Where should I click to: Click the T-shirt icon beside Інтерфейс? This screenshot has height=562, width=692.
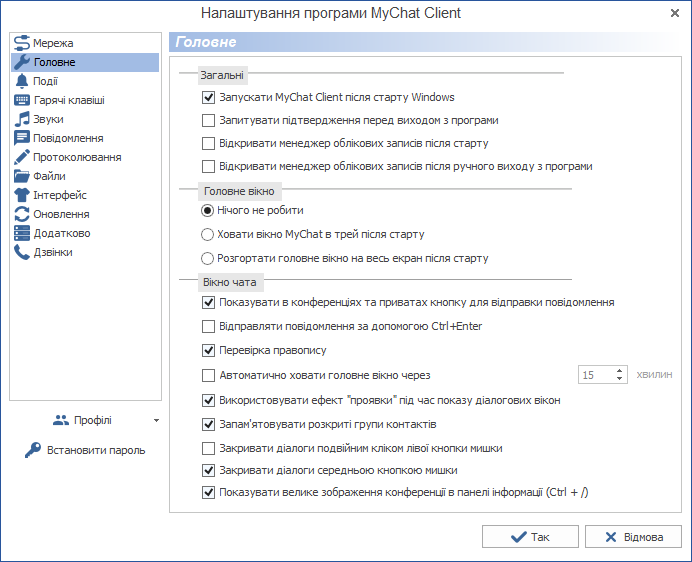[x=22, y=195]
